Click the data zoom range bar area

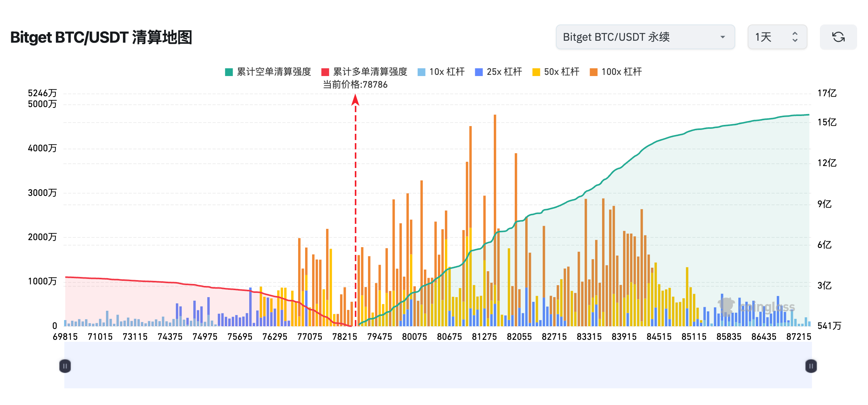(x=438, y=366)
